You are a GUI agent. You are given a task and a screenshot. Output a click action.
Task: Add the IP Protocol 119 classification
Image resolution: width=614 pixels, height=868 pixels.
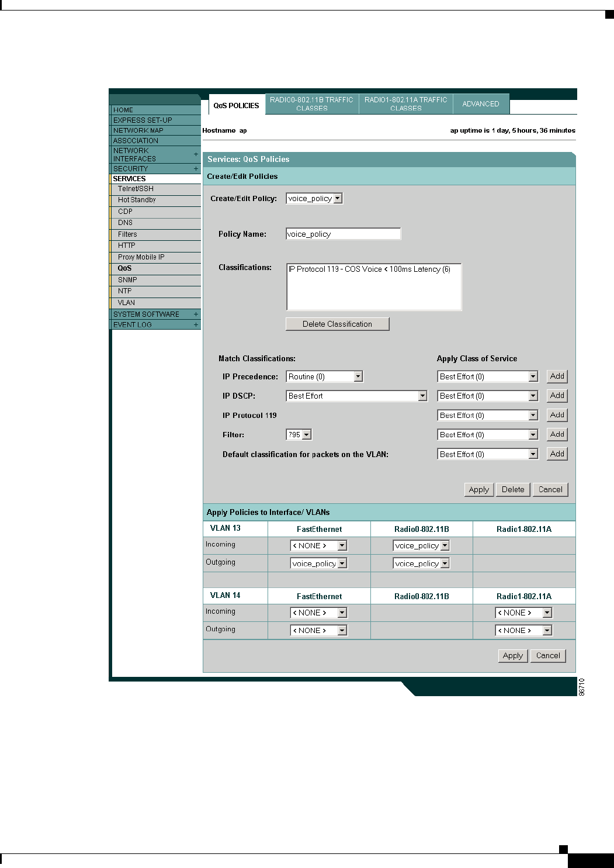557,415
